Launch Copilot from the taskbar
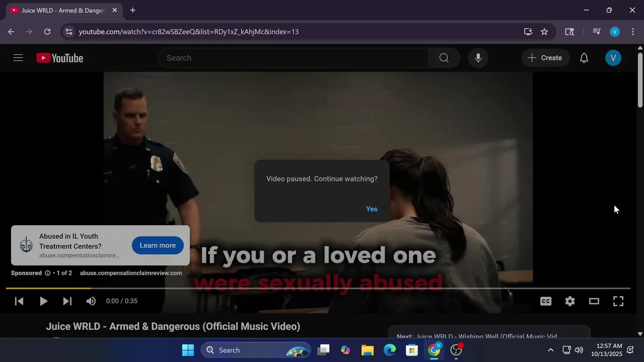The image size is (644, 362). point(345,350)
